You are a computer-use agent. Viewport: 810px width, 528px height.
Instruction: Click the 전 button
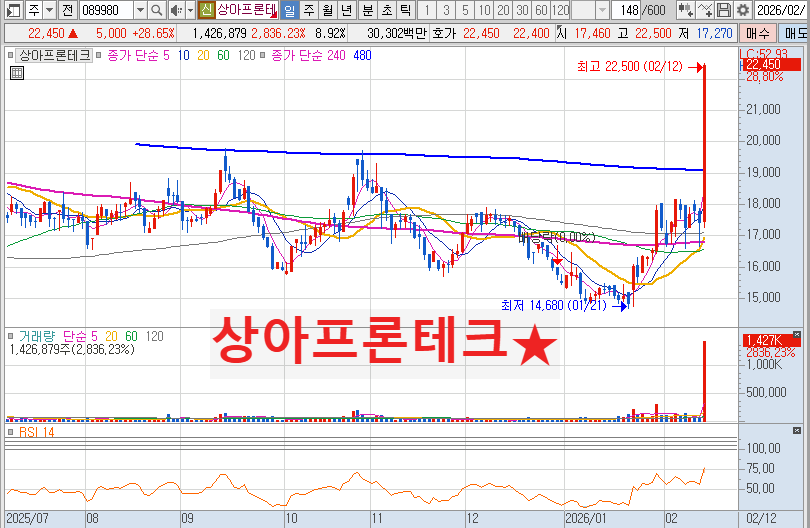tap(67, 10)
